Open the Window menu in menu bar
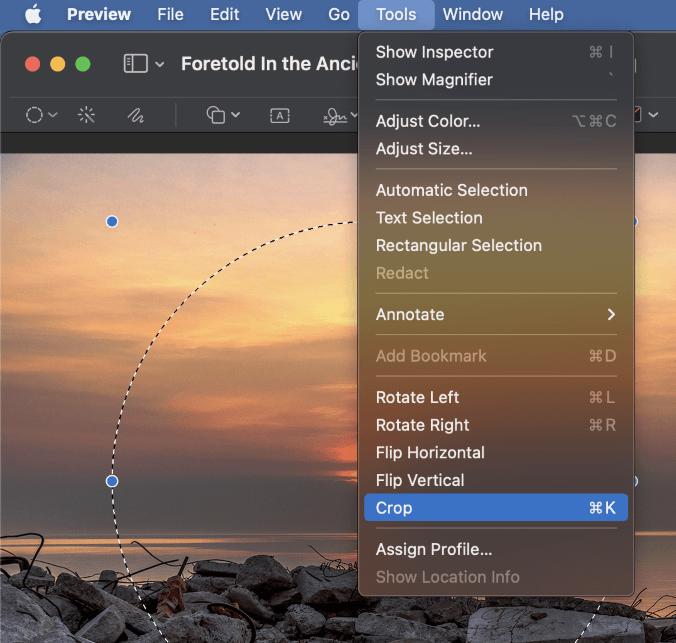 473,14
